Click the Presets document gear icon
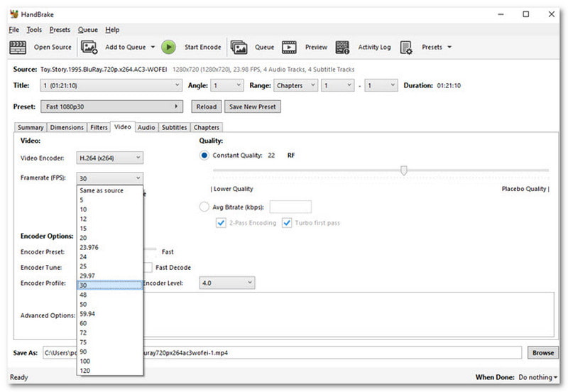Viewport: 568px width, 392px height. tap(406, 48)
